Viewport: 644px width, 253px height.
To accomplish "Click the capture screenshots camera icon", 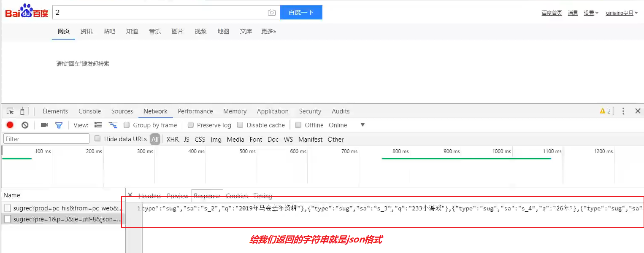I will point(44,125).
